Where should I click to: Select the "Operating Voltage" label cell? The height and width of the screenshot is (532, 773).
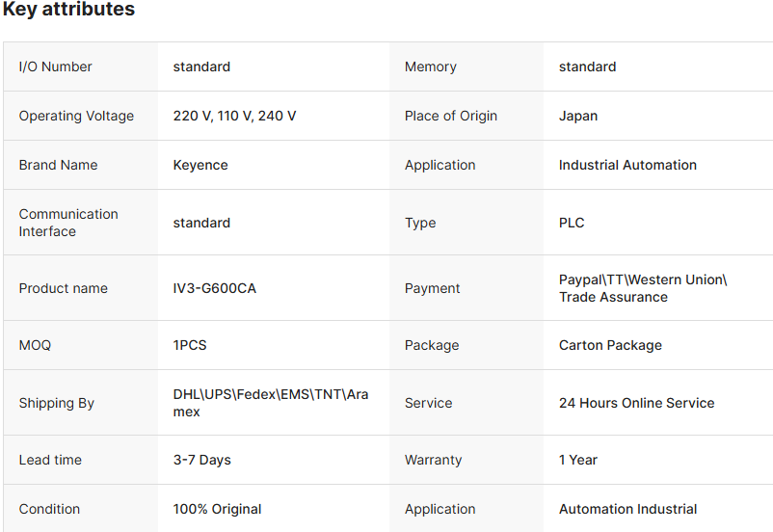point(76,116)
